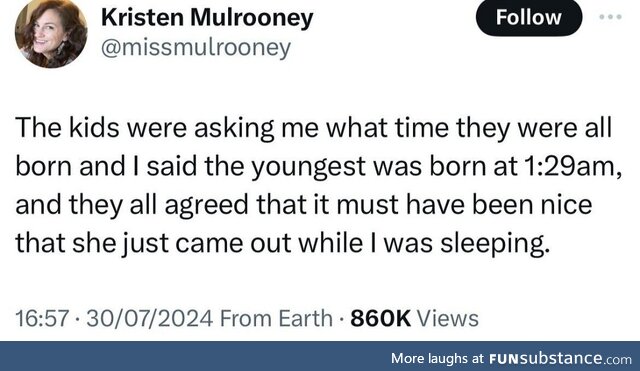Select the 30/07/2024 date
Screen dimensions: 640x371
coord(149,318)
